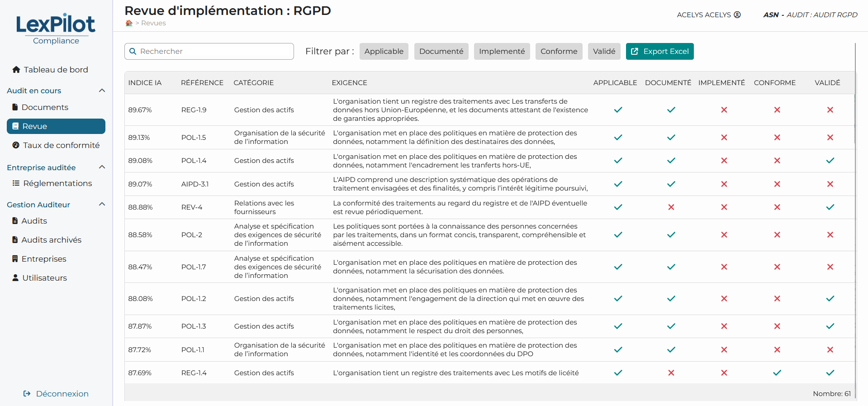Open Documents in sidebar
The image size is (868, 406).
pyautogui.click(x=56, y=107)
